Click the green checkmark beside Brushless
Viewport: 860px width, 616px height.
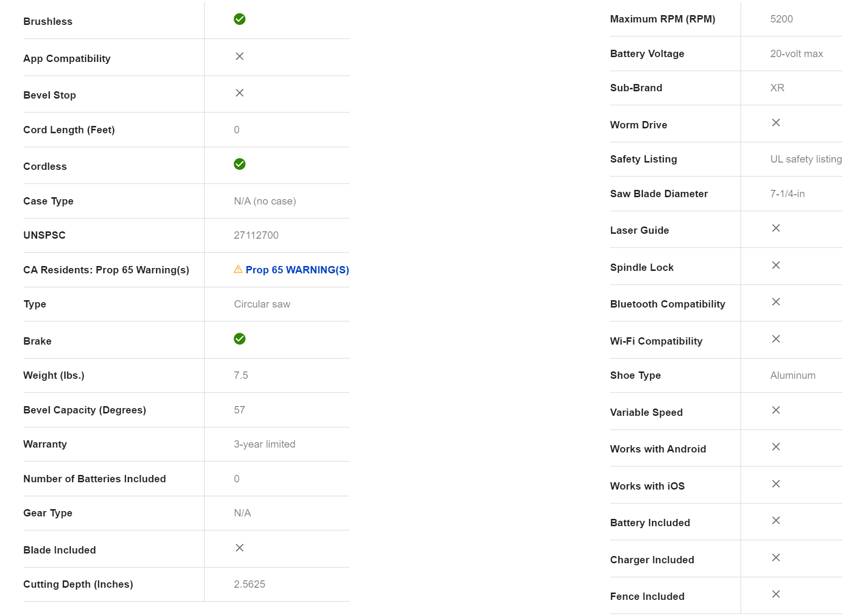(239, 19)
